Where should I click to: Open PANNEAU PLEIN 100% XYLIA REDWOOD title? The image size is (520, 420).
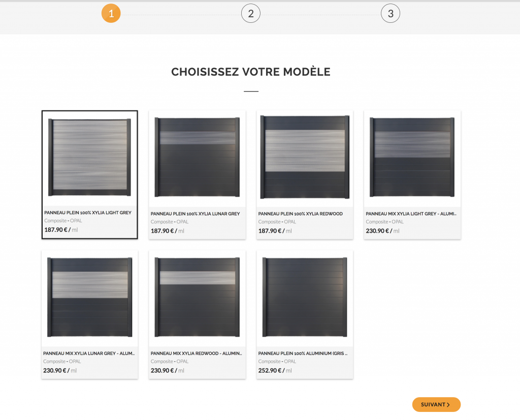(301, 214)
